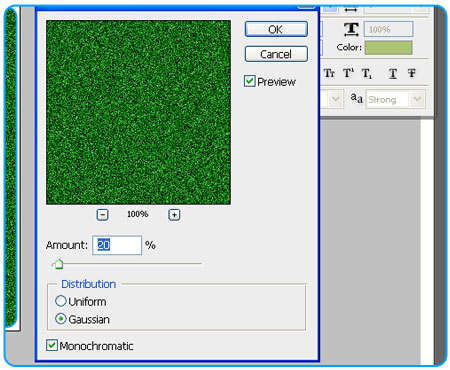Click the zoom in plus button under preview
450x370 pixels.
coord(174,215)
